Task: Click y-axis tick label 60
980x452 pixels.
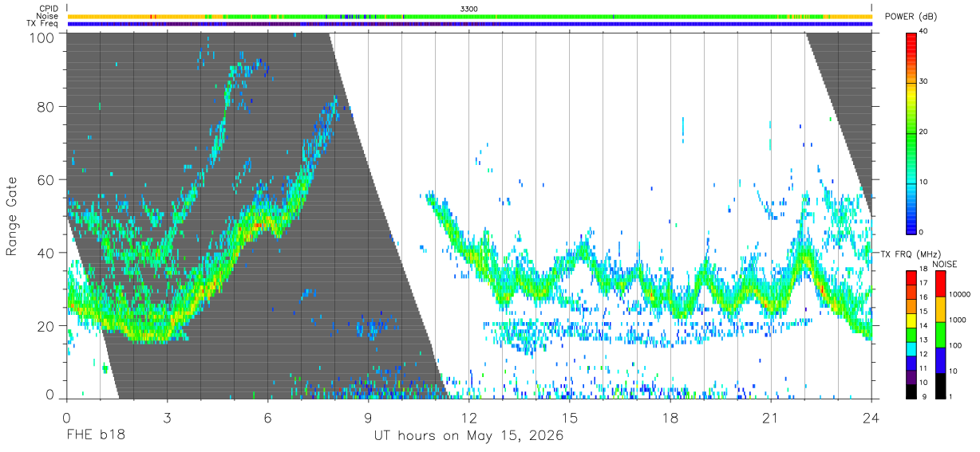Action: click(x=45, y=179)
